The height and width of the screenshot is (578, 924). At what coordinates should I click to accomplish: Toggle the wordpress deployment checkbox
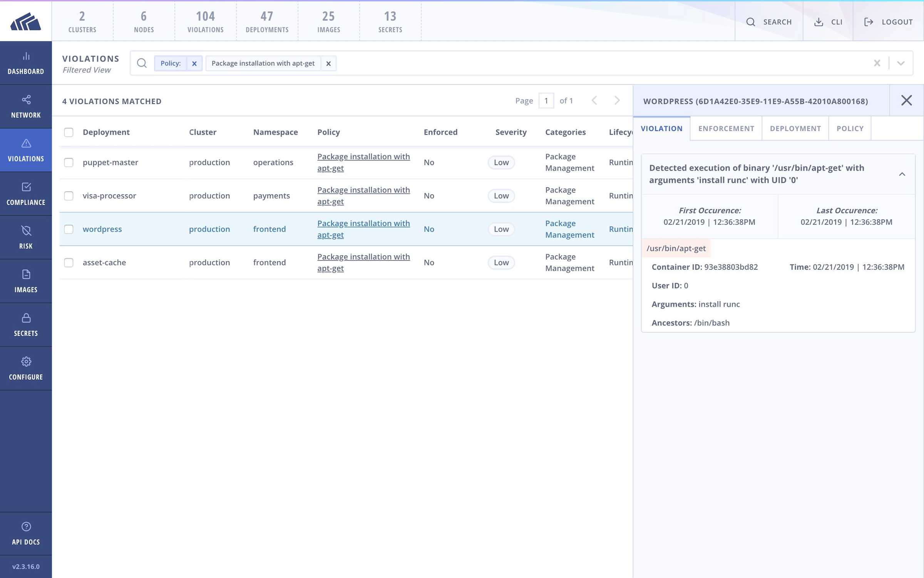[68, 229]
